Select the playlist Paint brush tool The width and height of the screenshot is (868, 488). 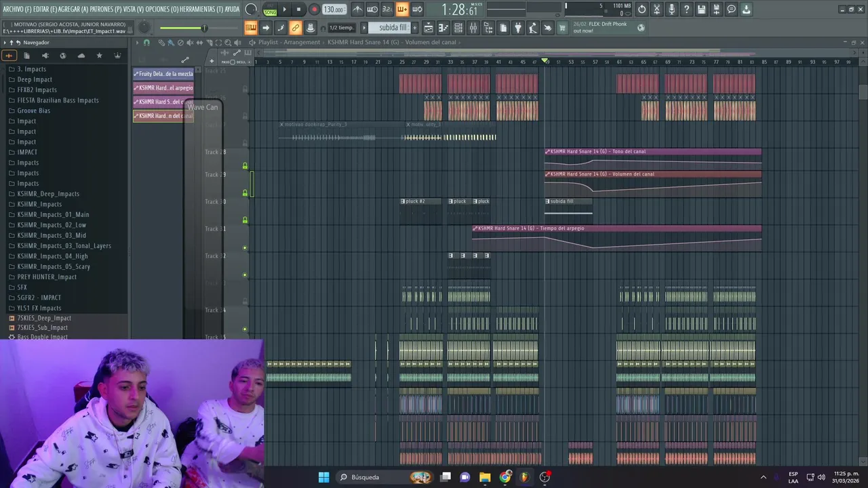point(171,42)
